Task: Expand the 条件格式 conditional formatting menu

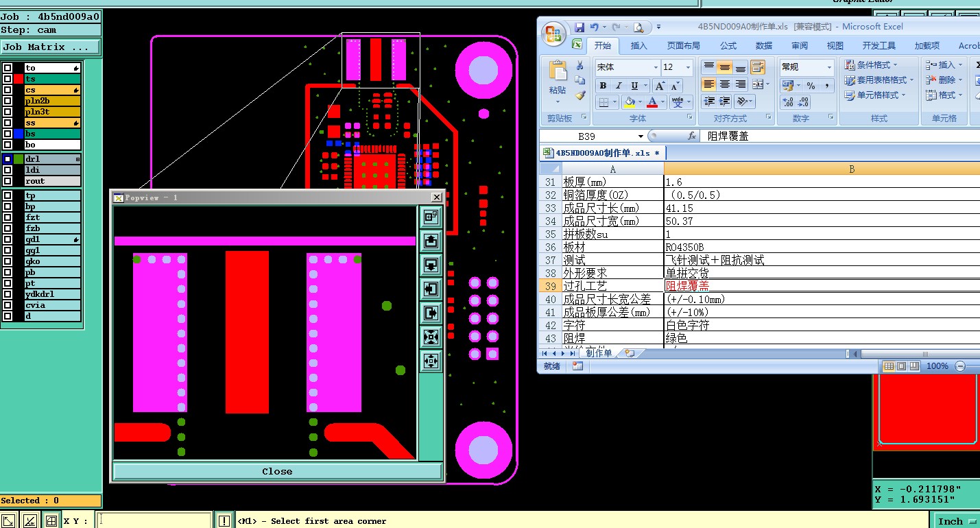Action: pos(871,65)
